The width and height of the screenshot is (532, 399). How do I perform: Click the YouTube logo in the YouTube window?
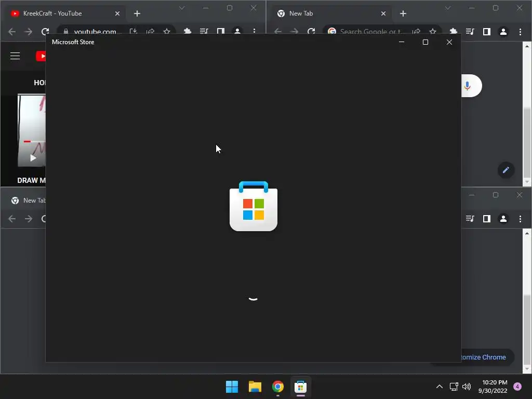(41, 56)
